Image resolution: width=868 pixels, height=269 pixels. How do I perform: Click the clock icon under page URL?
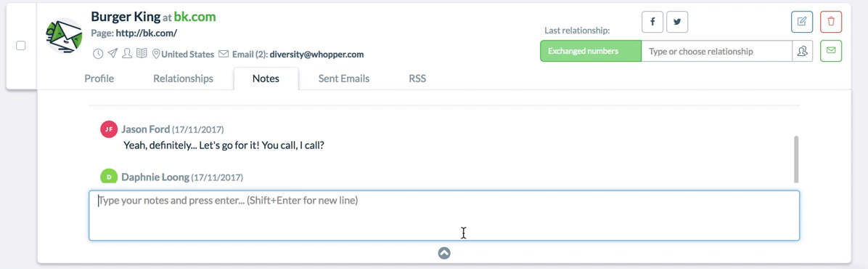(97, 54)
